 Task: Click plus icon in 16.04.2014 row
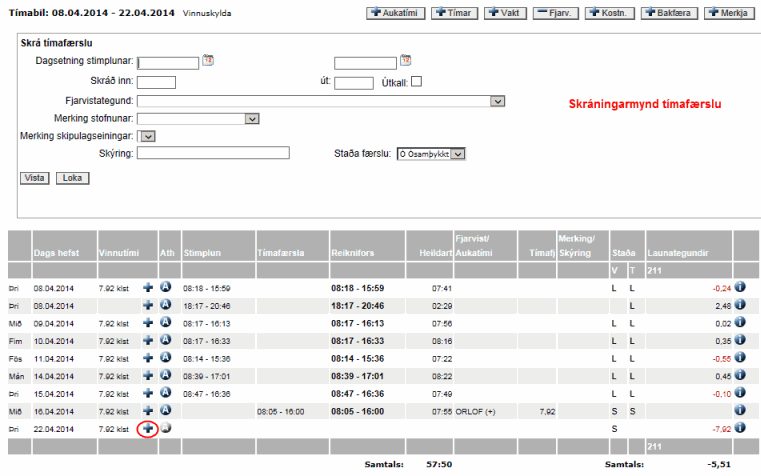[x=148, y=410]
